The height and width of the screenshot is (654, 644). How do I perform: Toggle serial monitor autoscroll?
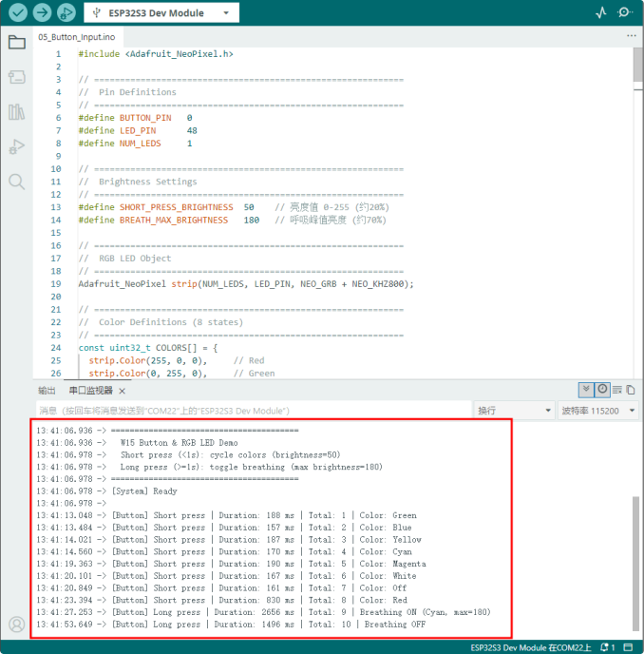586,390
